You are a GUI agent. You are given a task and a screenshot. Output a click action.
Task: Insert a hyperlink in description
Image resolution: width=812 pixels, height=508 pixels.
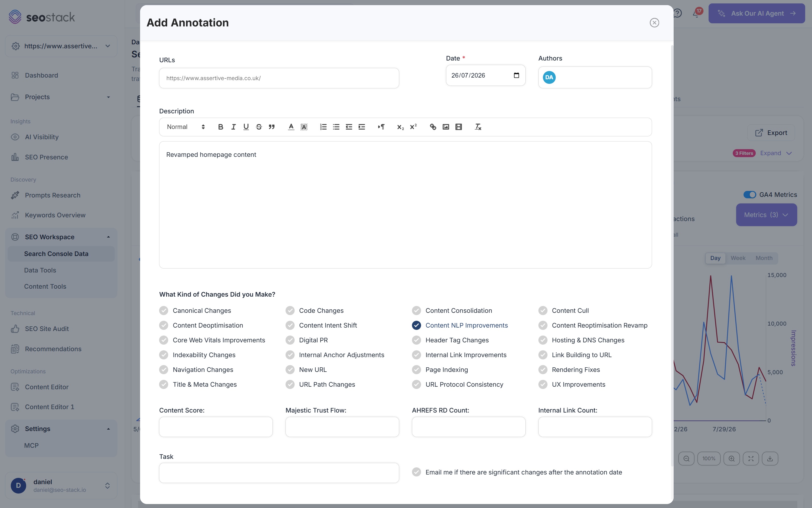point(433,127)
